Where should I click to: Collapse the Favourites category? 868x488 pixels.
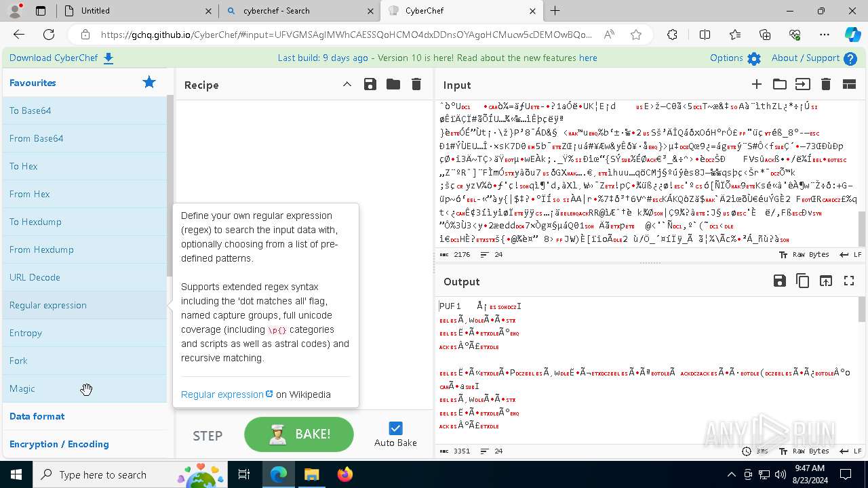(x=85, y=83)
